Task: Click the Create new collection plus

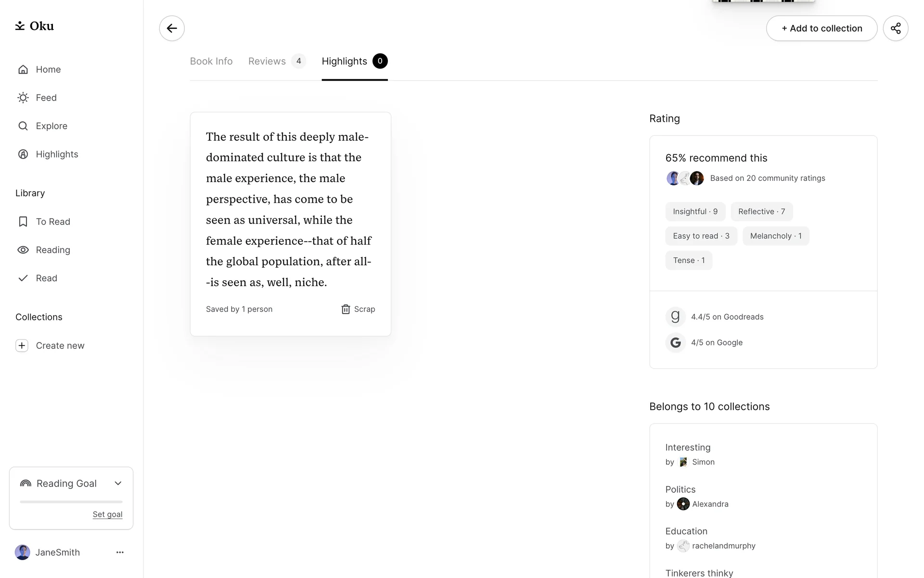Action: [x=22, y=346]
